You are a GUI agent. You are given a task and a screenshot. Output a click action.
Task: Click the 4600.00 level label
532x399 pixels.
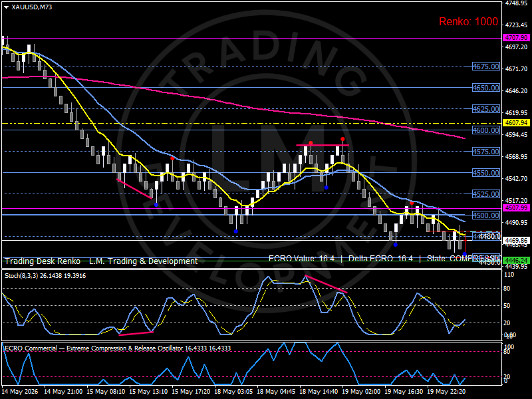pyautogui.click(x=486, y=130)
